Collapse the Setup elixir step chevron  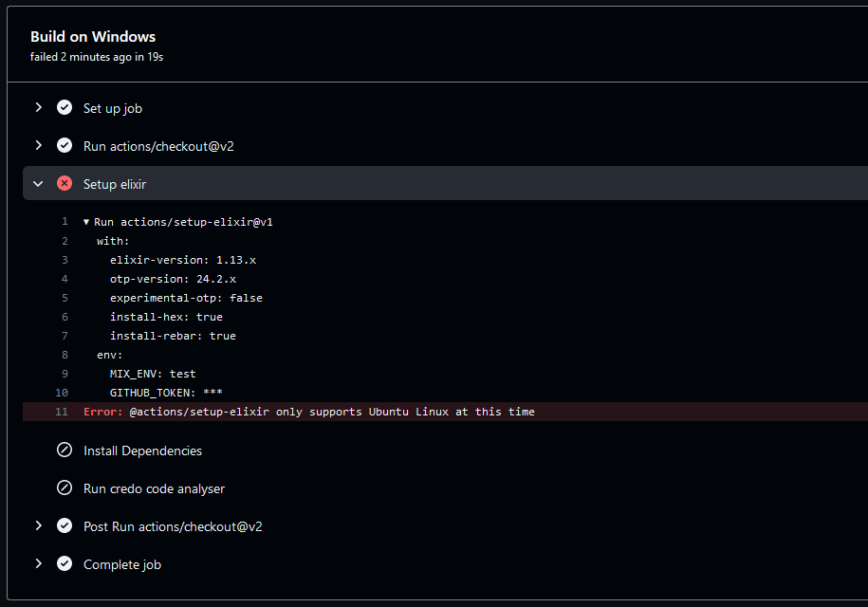point(38,184)
